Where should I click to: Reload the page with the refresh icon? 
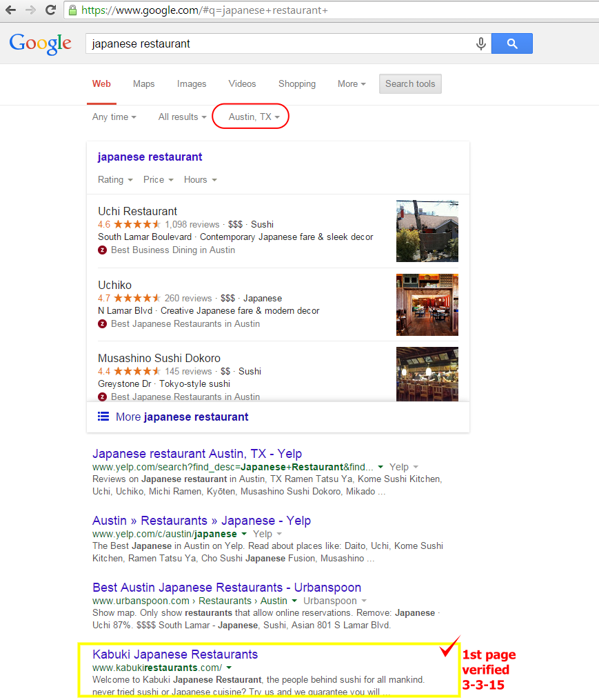(x=50, y=10)
